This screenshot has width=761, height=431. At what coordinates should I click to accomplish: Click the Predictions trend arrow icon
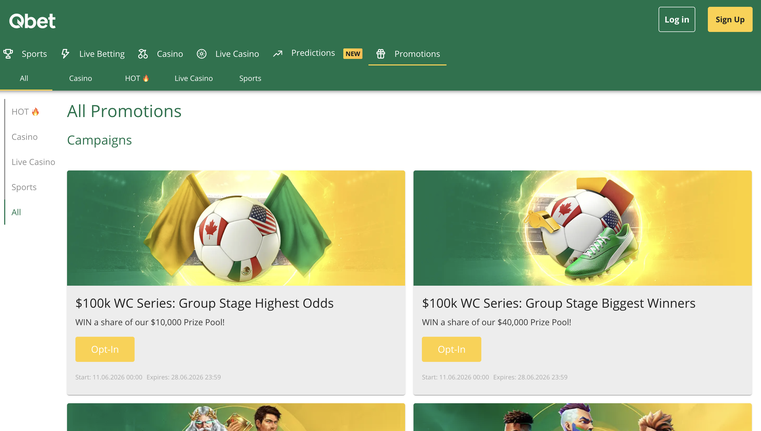(278, 53)
